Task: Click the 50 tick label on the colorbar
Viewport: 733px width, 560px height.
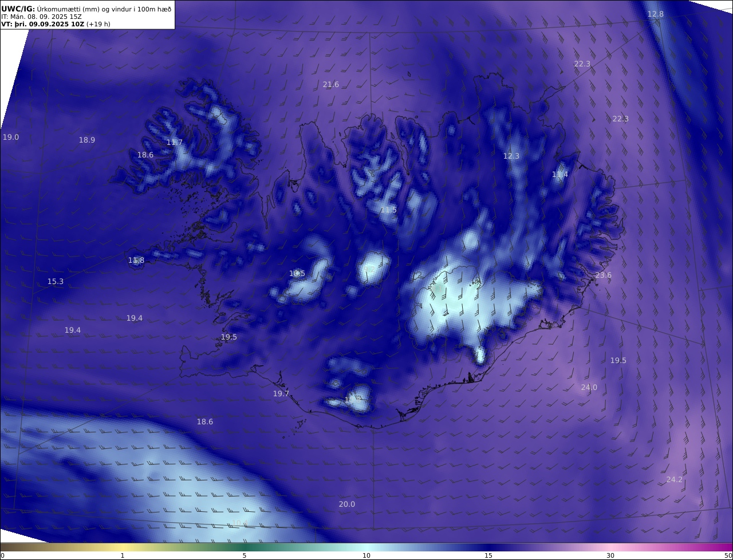Action: [728, 555]
